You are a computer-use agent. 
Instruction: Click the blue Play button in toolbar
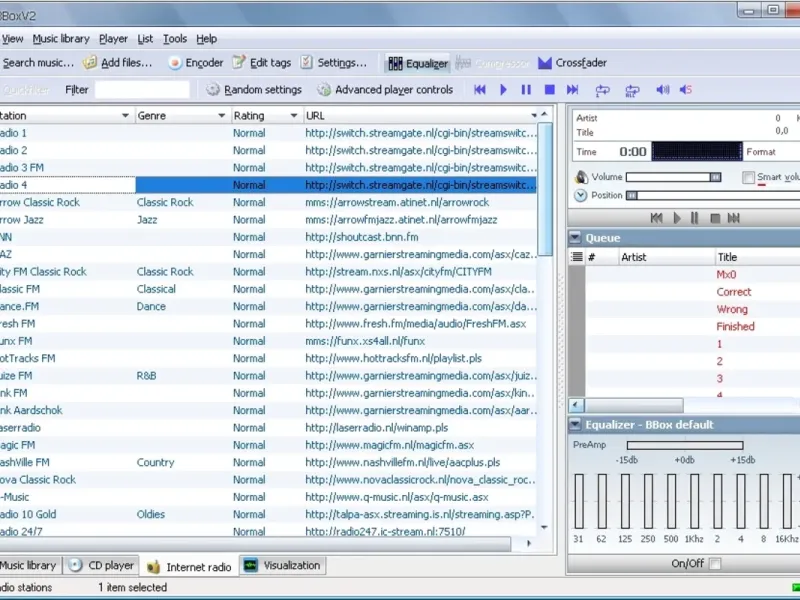tap(503, 90)
